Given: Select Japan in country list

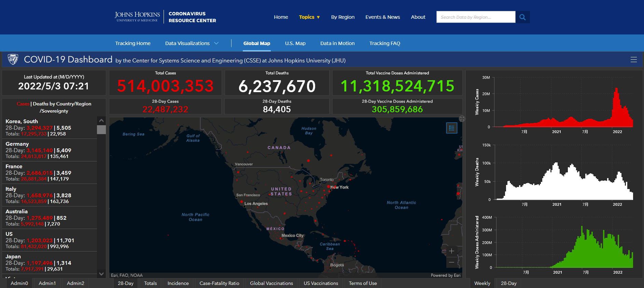Looking at the screenshot, I should click(x=50, y=263).
